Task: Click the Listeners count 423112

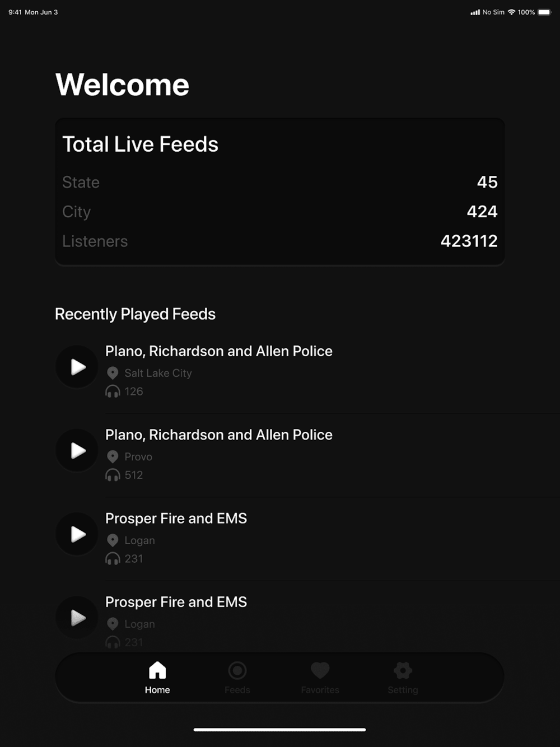Action: (x=469, y=241)
